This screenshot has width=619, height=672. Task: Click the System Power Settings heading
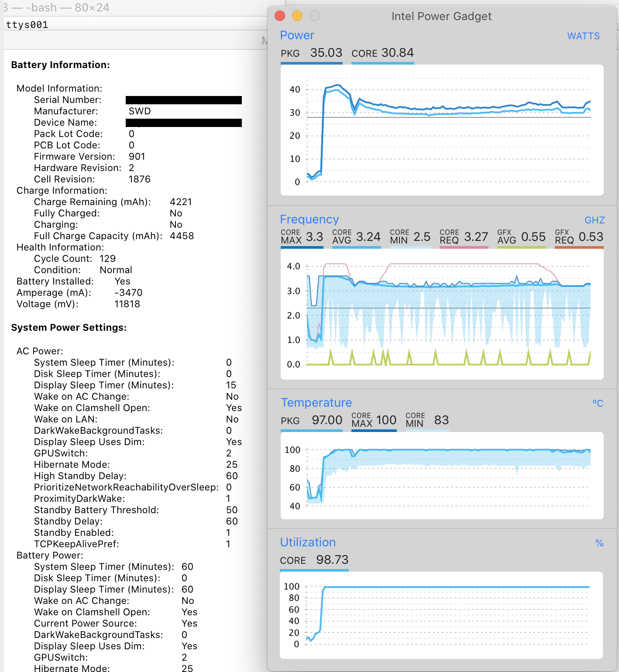(x=69, y=328)
